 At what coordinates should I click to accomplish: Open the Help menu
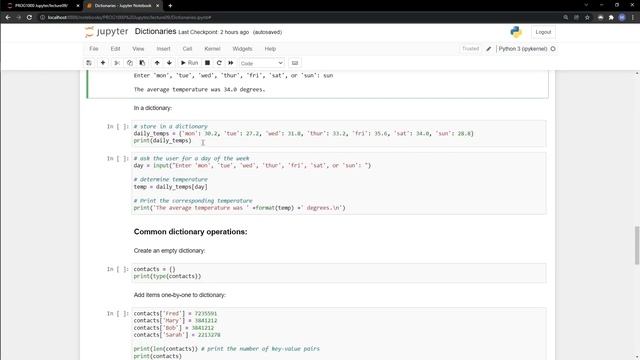click(270, 49)
